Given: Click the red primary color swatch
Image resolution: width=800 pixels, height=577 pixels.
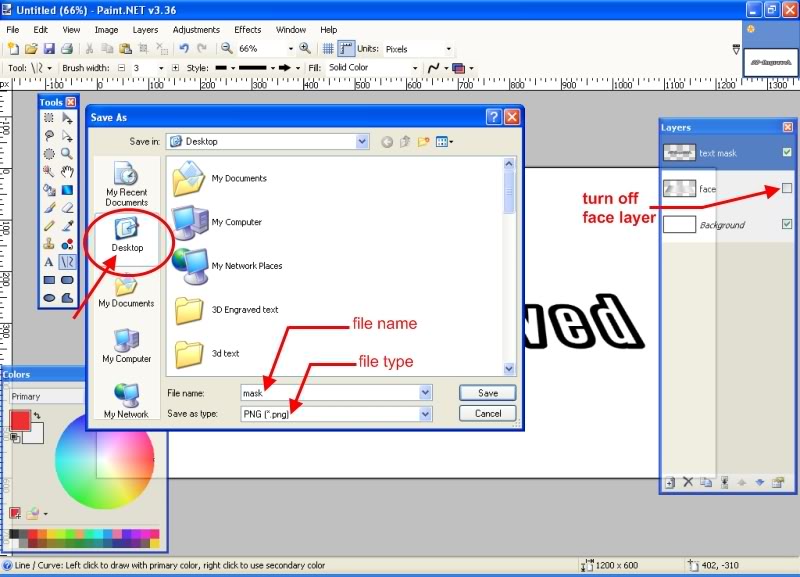Looking at the screenshot, I should (20, 420).
